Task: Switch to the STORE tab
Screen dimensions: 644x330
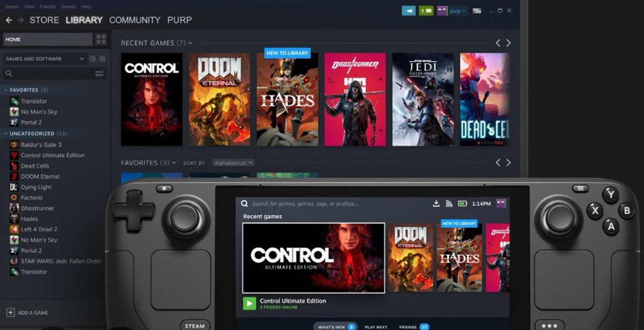Action: (44, 20)
